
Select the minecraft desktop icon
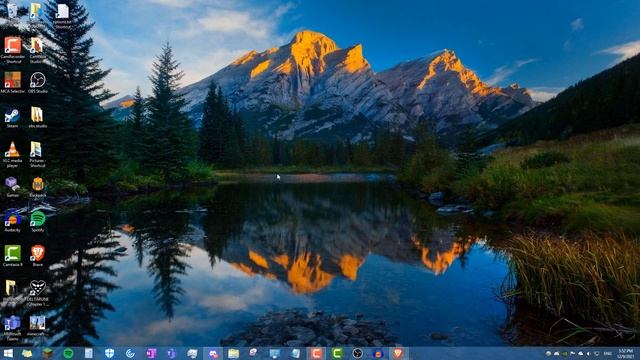pos(37,325)
